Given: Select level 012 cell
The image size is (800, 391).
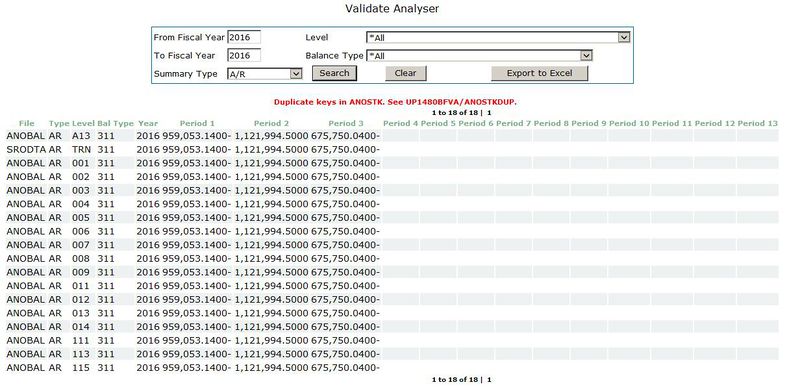Looking at the screenshot, I should click(81, 299).
